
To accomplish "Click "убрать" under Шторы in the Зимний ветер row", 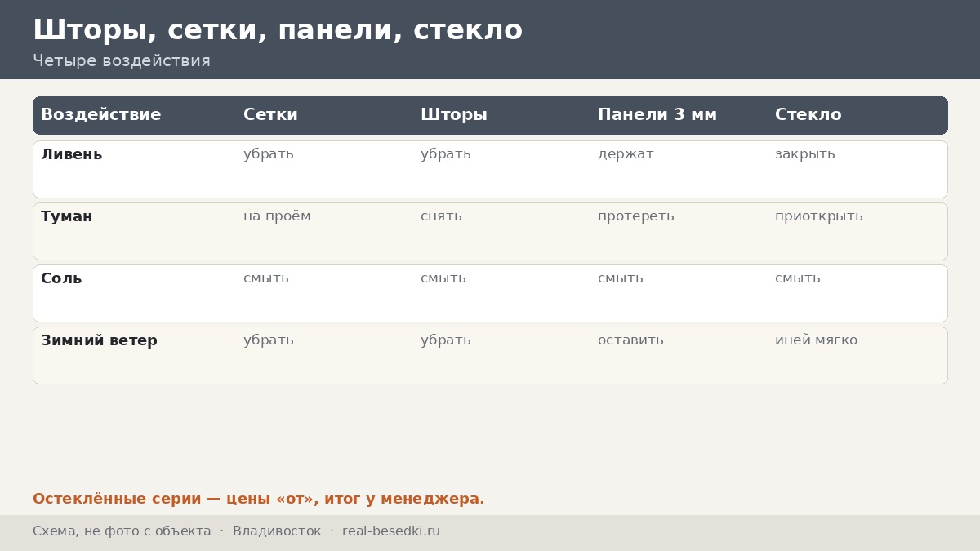I will click(446, 340).
